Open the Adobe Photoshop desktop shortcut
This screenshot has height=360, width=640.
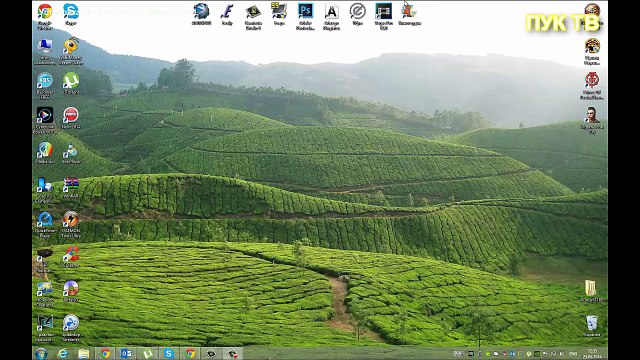[x=305, y=17]
